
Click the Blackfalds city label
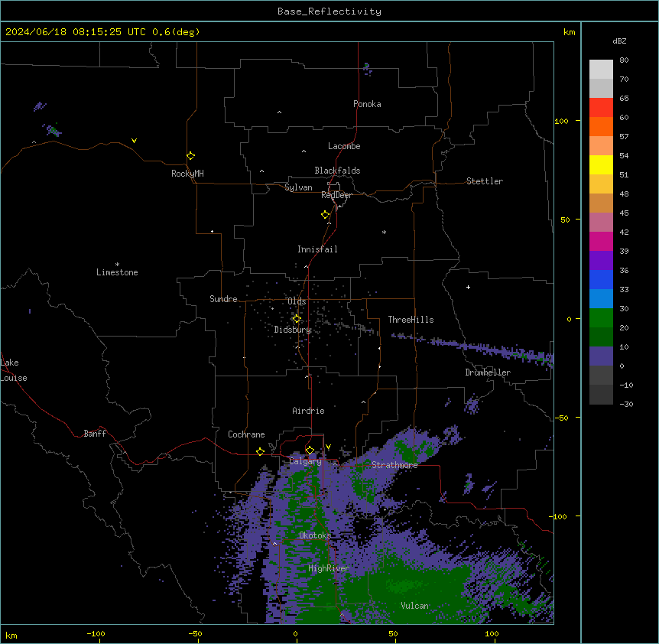pos(337,171)
